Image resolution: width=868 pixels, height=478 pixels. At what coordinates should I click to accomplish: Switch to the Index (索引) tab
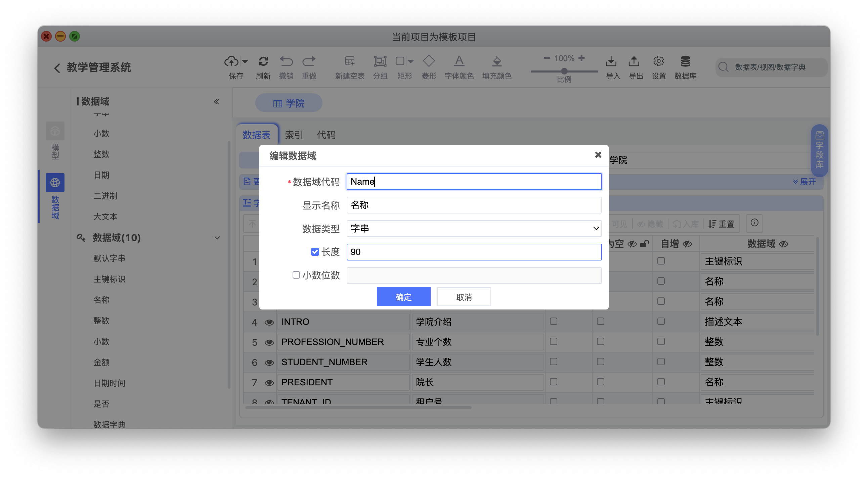294,135
